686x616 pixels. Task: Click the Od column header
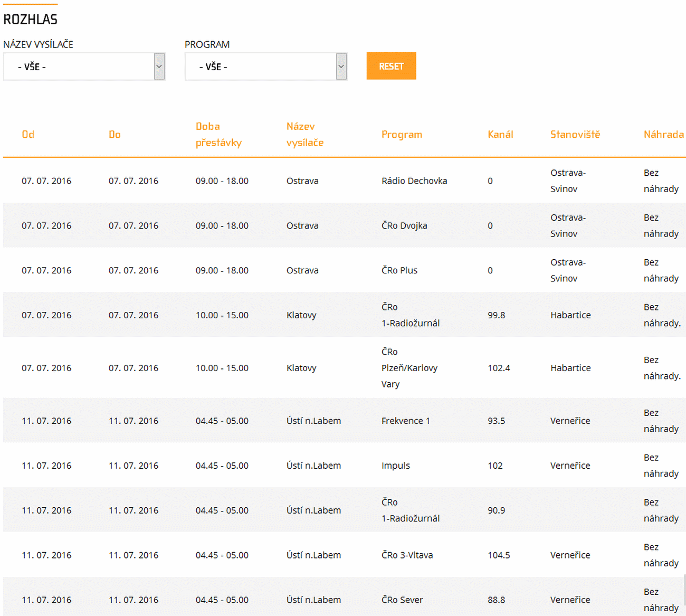28,135
